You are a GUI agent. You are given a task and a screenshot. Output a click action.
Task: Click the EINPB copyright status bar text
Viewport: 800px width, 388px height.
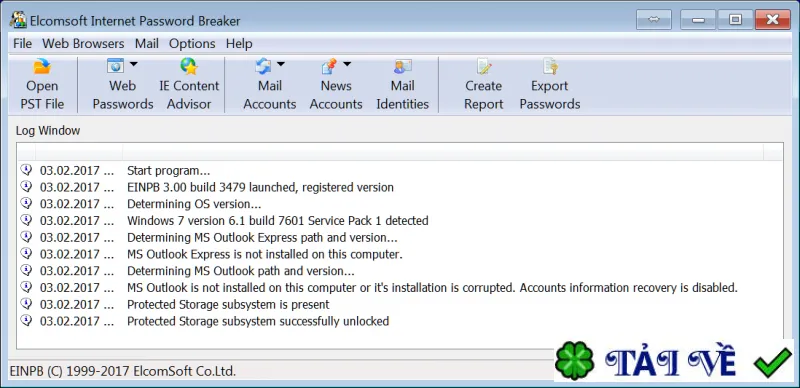(x=122, y=371)
